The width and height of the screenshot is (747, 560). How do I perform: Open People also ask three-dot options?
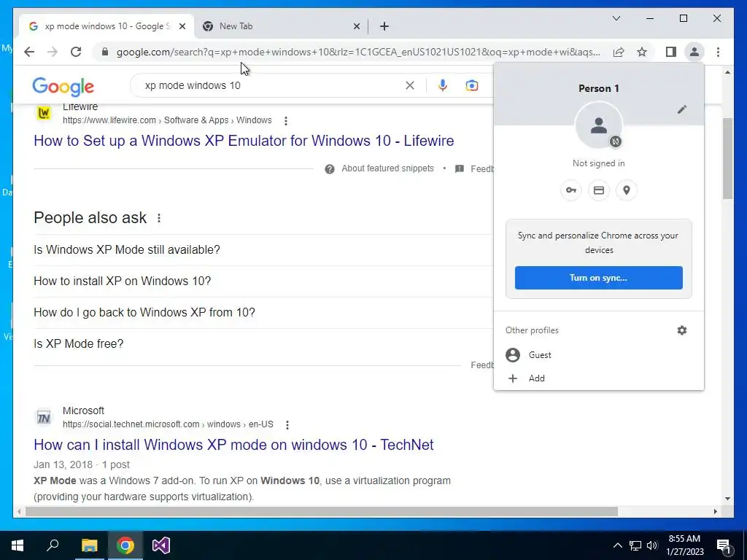(x=158, y=218)
